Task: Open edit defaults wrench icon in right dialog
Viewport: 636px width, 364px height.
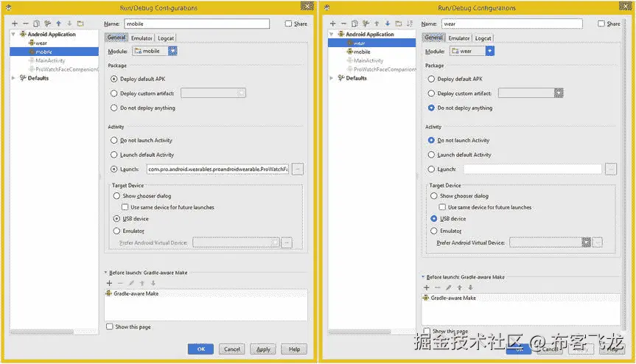Action: pos(366,24)
